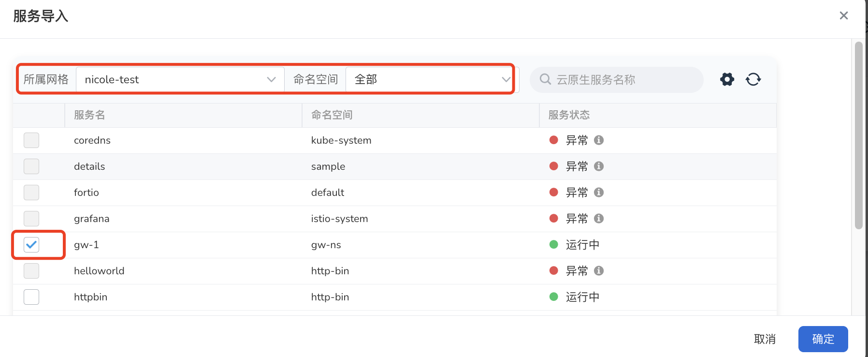The height and width of the screenshot is (357, 868).
Task: Click the istio-system namespace cell
Action: click(x=340, y=219)
